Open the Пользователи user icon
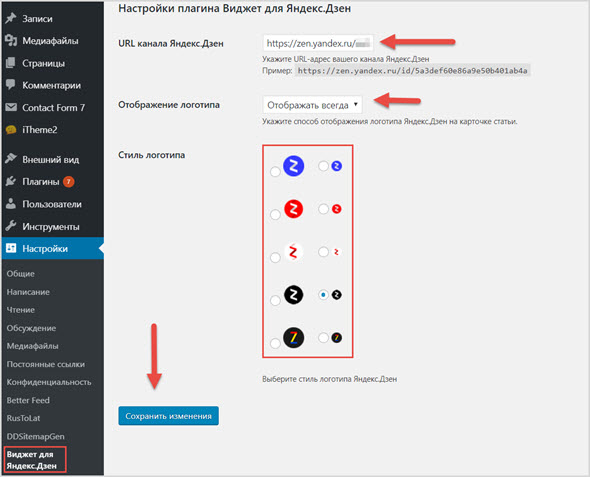Screen dimensions: 590x477 (11, 204)
